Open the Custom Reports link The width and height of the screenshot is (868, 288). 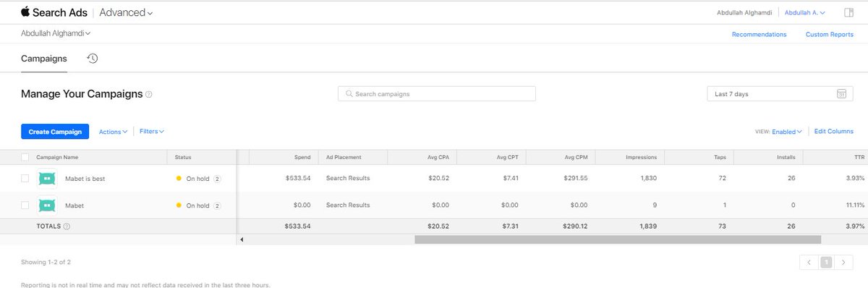coord(830,34)
